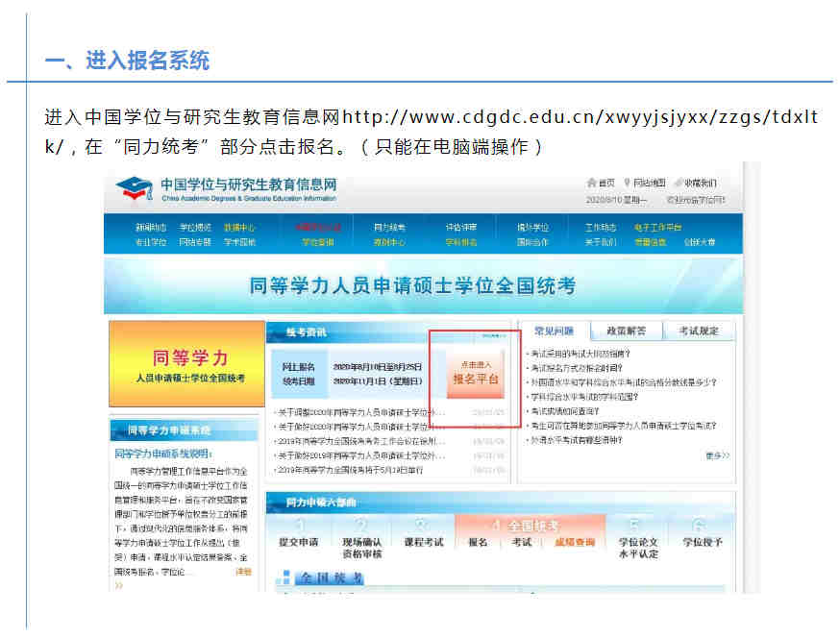Click 报名 under 全国统考 step

pos(478,542)
